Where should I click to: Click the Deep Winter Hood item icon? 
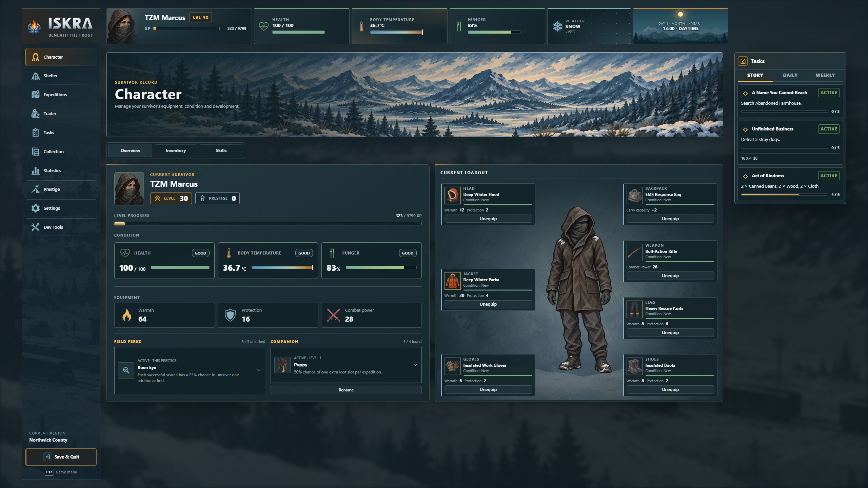[x=453, y=195]
